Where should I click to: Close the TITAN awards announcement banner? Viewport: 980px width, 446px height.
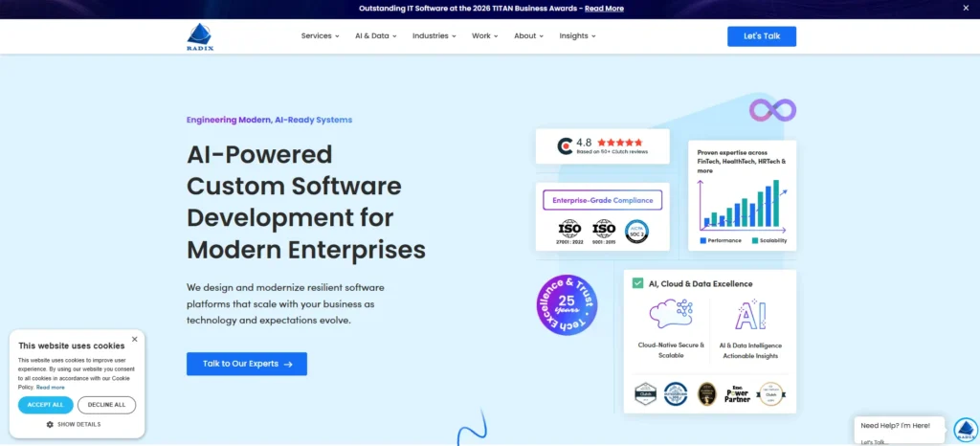point(965,8)
